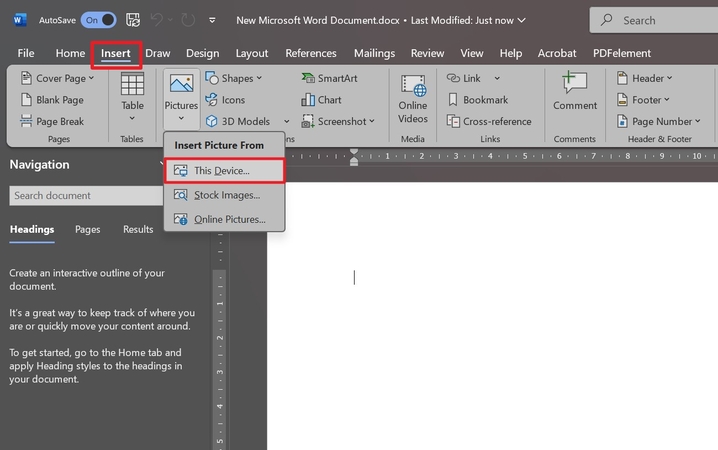Screen dimensions: 718x450
Task: Click the indent marker on horizontal ruler
Action: [354, 157]
